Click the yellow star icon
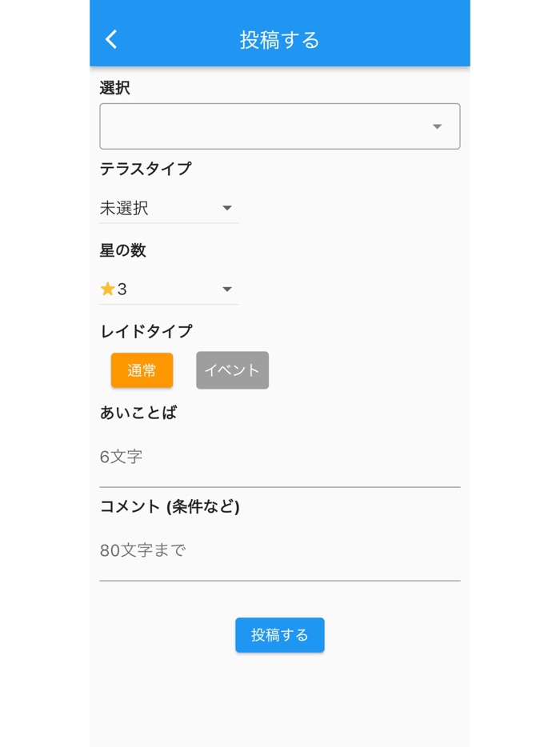Viewport: 560px width, 747px height. (107, 290)
